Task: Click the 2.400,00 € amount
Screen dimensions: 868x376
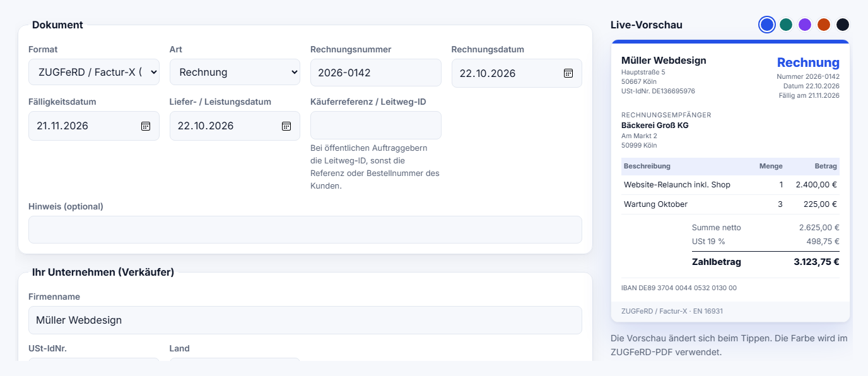Action: click(816, 185)
